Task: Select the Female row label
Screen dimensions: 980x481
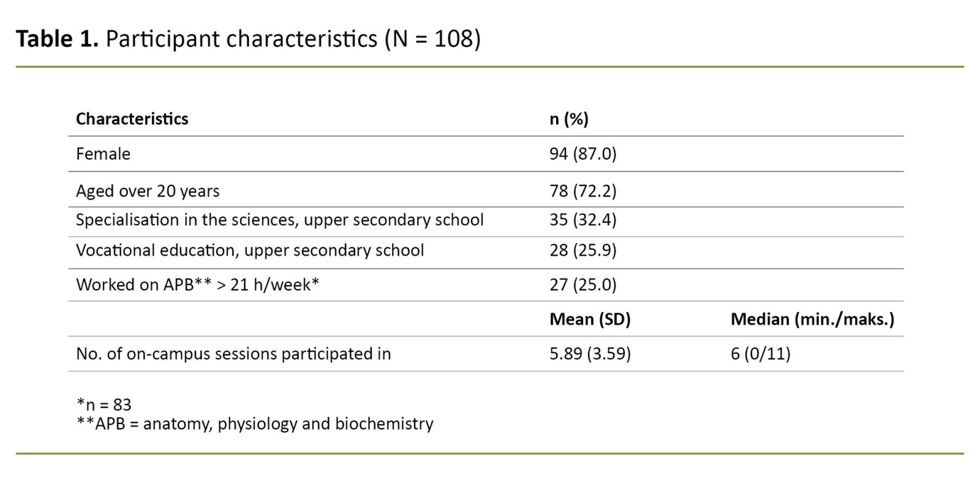Action: [x=103, y=154]
